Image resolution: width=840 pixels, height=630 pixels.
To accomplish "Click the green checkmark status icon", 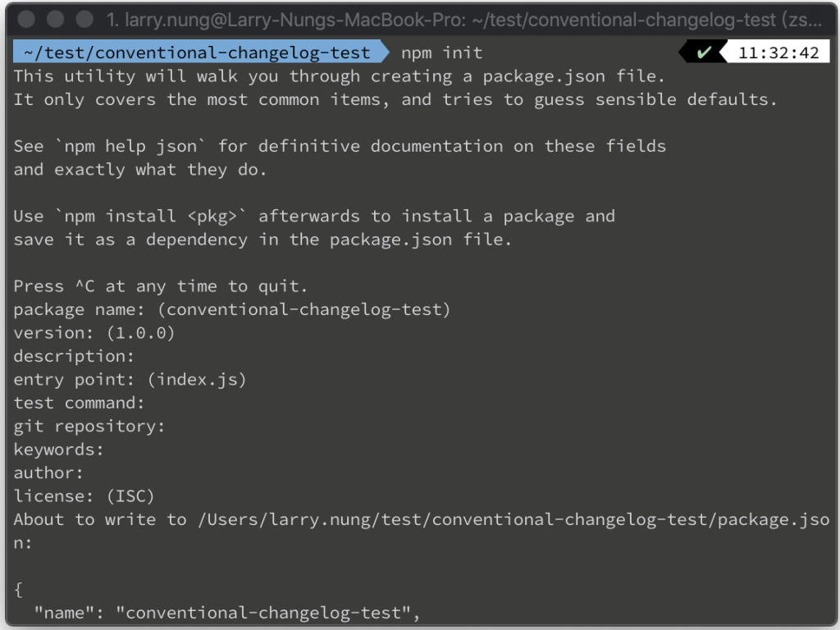I will point(704,52).
